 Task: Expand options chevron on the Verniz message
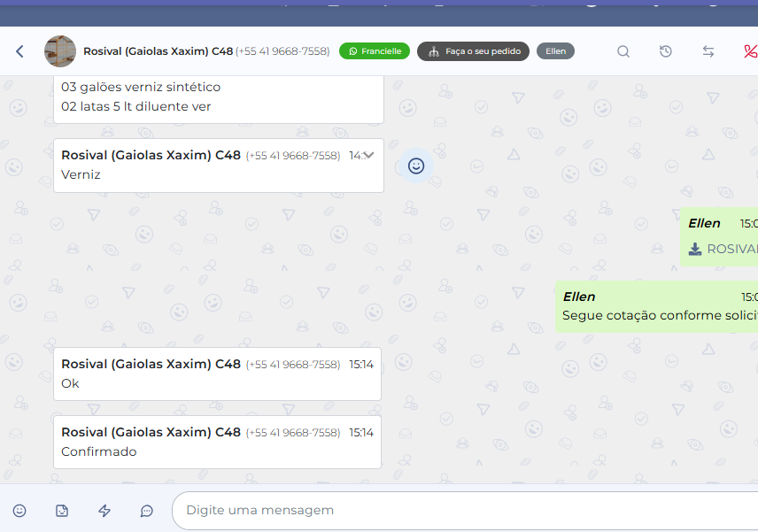[368, 155]
